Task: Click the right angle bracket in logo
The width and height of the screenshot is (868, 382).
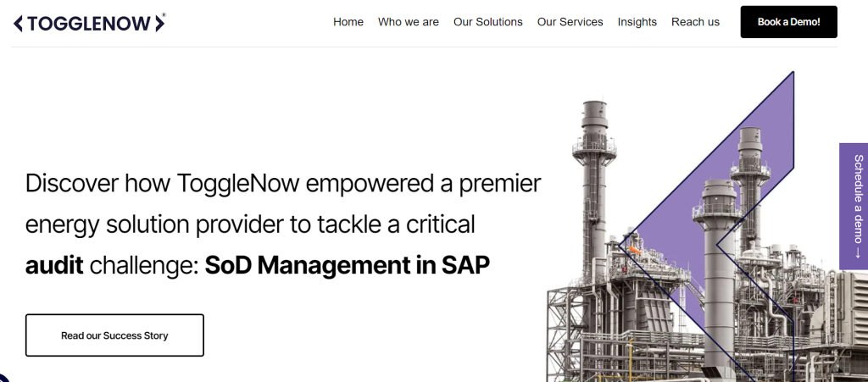Action: pos(159,23)
